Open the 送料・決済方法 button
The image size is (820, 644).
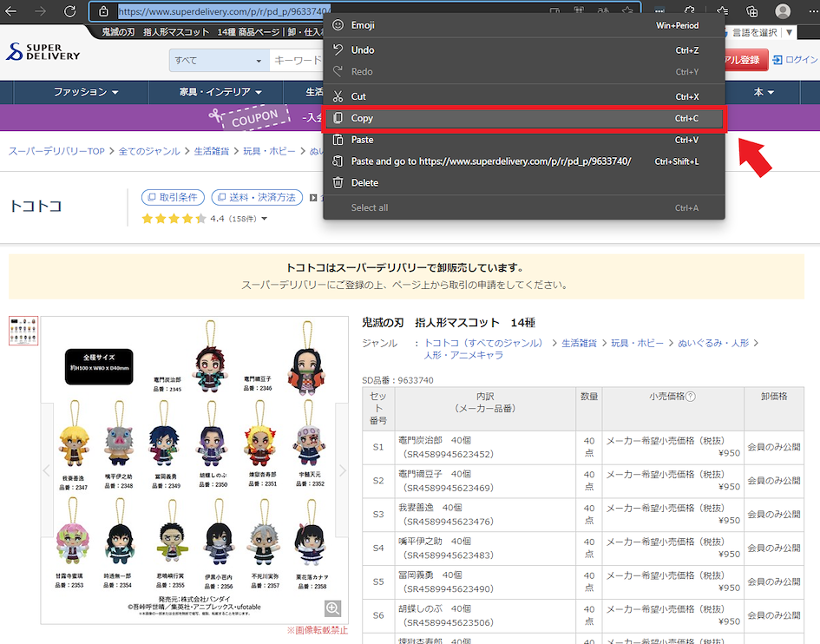point(257,197)
